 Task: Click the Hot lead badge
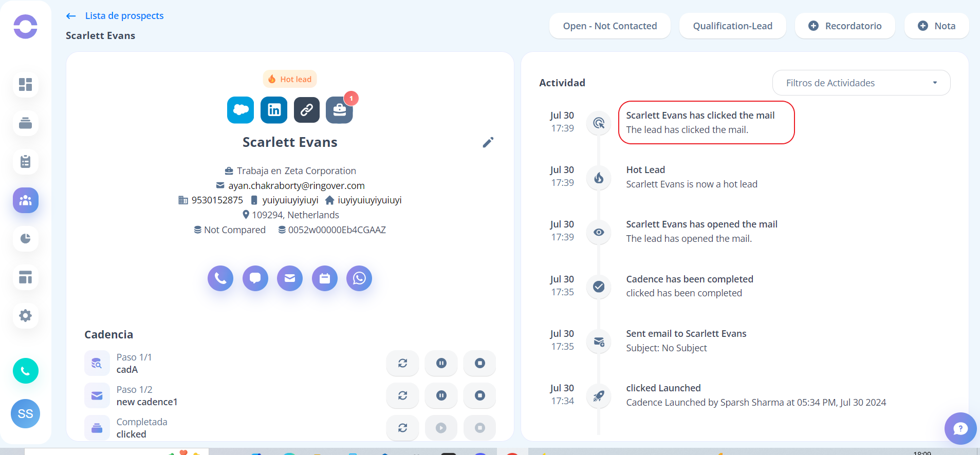(290, 79)
